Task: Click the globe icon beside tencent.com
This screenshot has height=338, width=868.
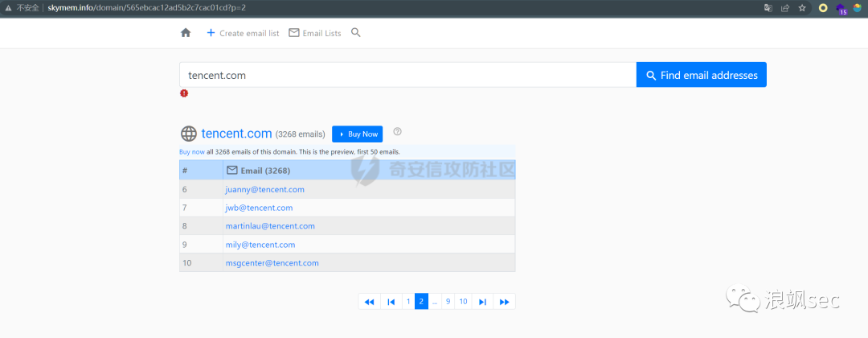Action: (x=189, y=134)
